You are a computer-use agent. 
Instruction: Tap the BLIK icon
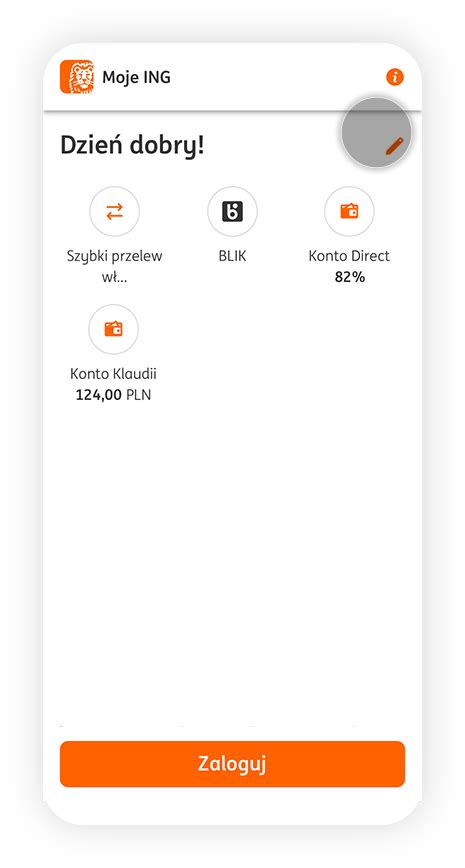232,211
